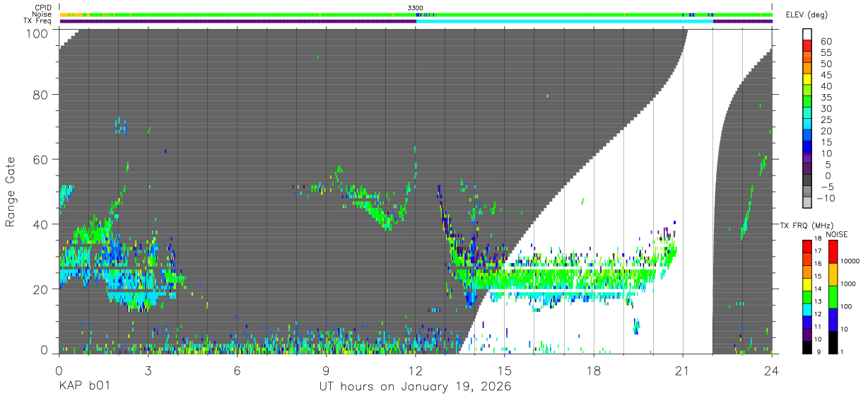Click the CPID label at top left
This screenshot has height=401, width=868.
click(x=42, y=8)
